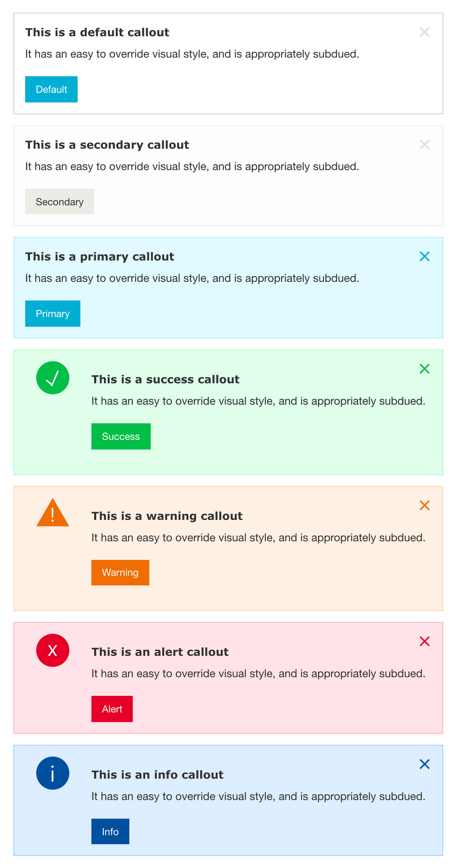
Task: Dismiss the primary callout
Action: click(x=424, y=256)
